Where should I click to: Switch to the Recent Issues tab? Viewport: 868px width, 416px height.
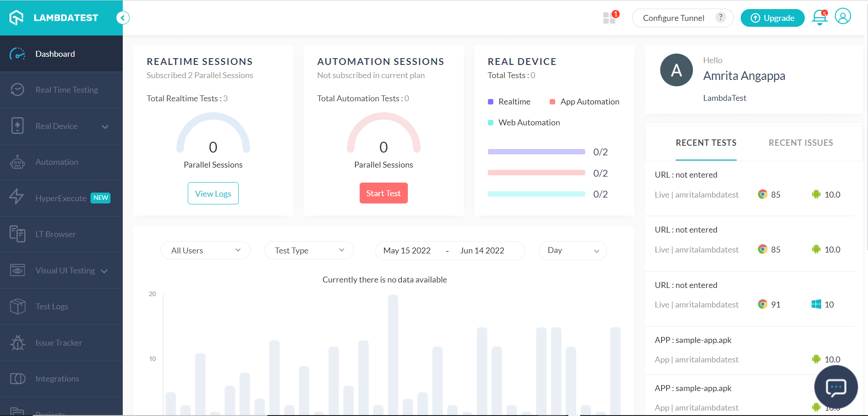800,143
